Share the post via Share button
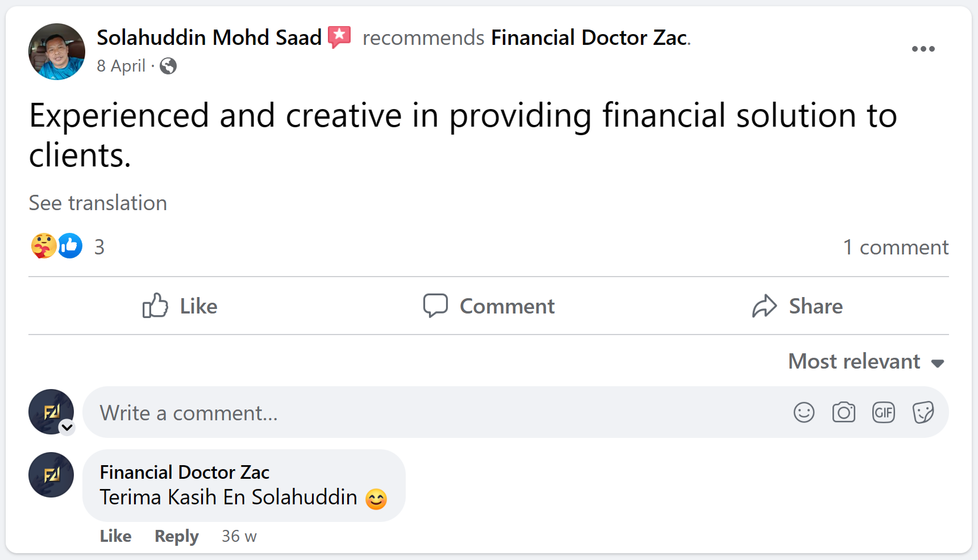The height and width of the screenshot is (560, 978). click(x=797, y=306)
